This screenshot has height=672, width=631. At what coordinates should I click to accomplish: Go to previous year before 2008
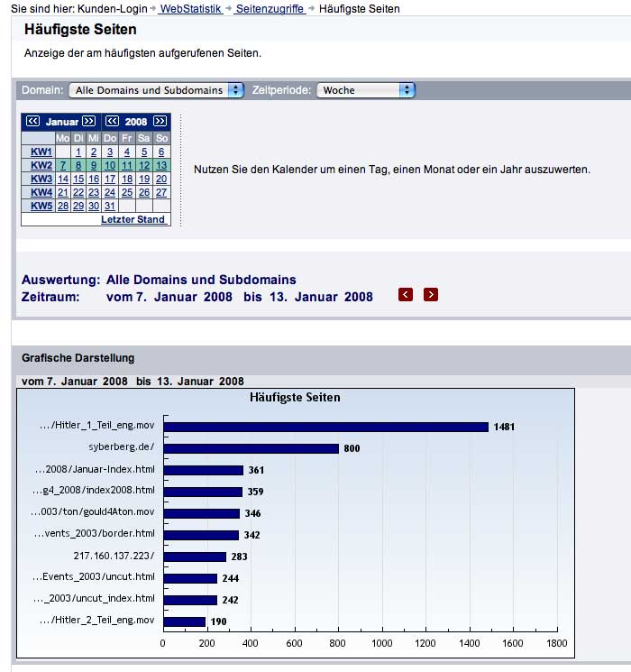coord(112,122)
